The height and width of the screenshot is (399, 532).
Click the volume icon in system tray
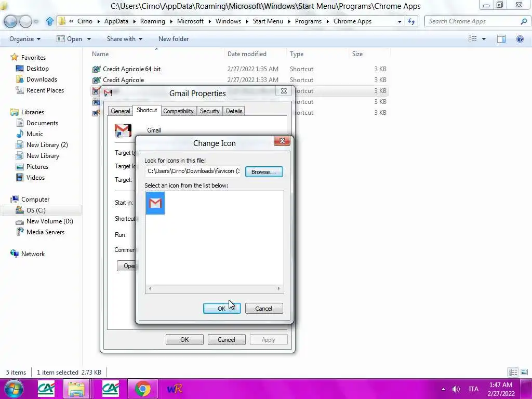[456, 389]
